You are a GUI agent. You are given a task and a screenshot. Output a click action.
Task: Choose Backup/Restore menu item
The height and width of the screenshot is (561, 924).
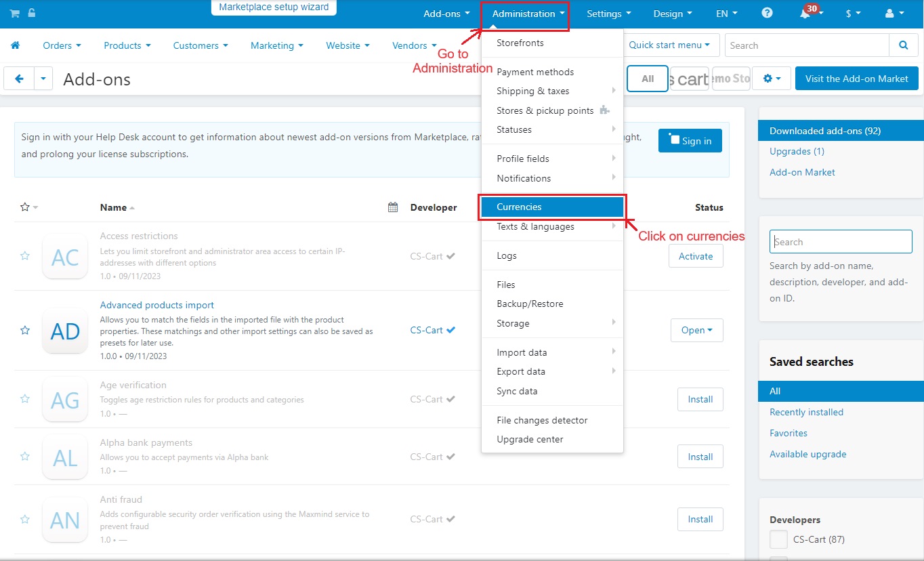point(552,304)
